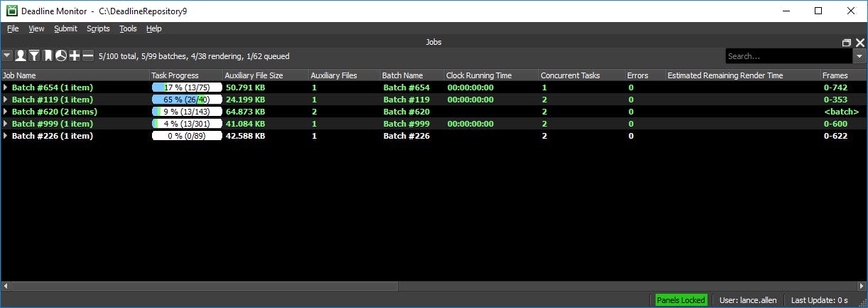
Task: Open the Tools menu
Action: pyautogui.click(x=128, y=28)
